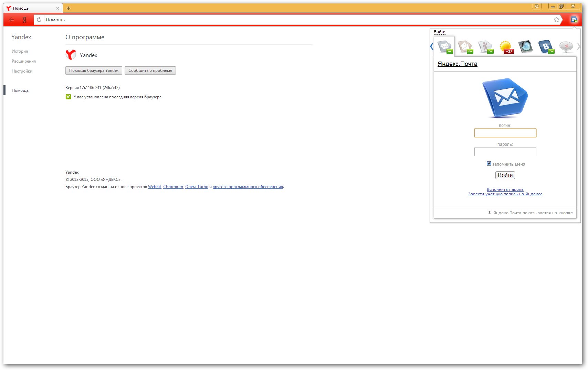The image size is (588, 370).
Task: Open the Yandex home Я button
Action: coord(24,20)
